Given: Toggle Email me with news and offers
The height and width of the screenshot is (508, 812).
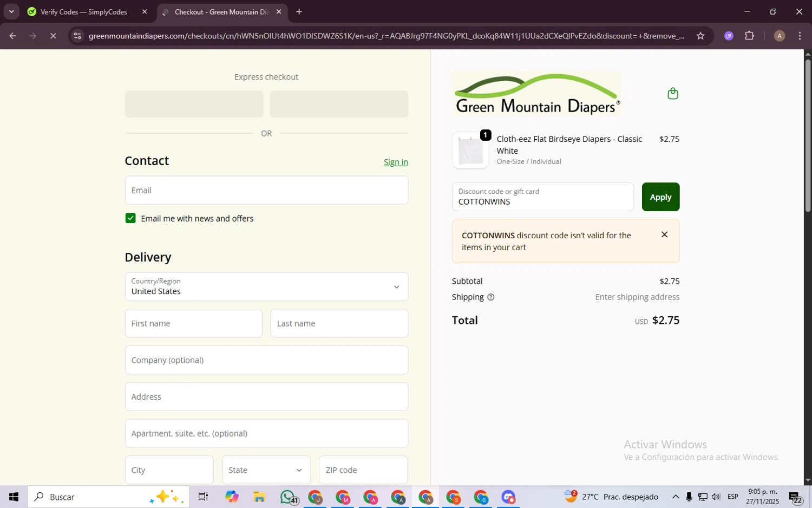Looking at the screenshot, I should click(130, 218).
